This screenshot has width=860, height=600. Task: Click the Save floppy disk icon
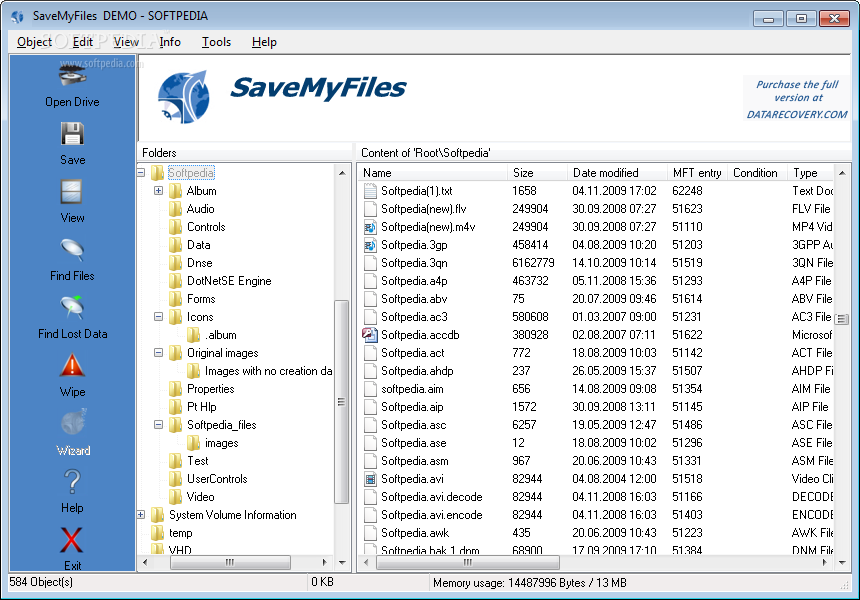tap(72, 134)
